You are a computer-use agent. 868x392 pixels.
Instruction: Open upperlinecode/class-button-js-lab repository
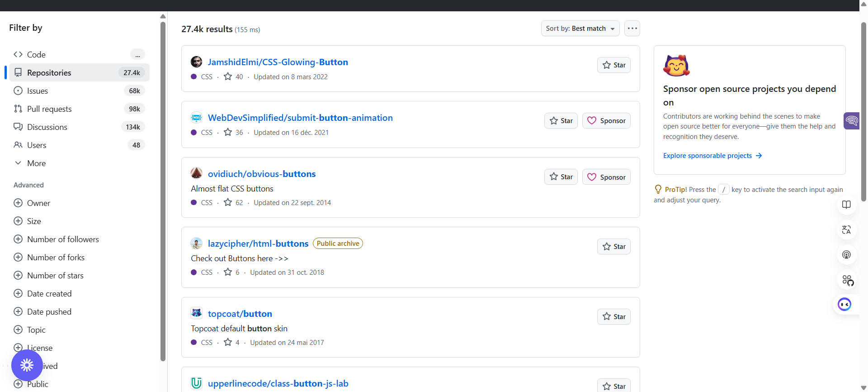click(278, 383)
